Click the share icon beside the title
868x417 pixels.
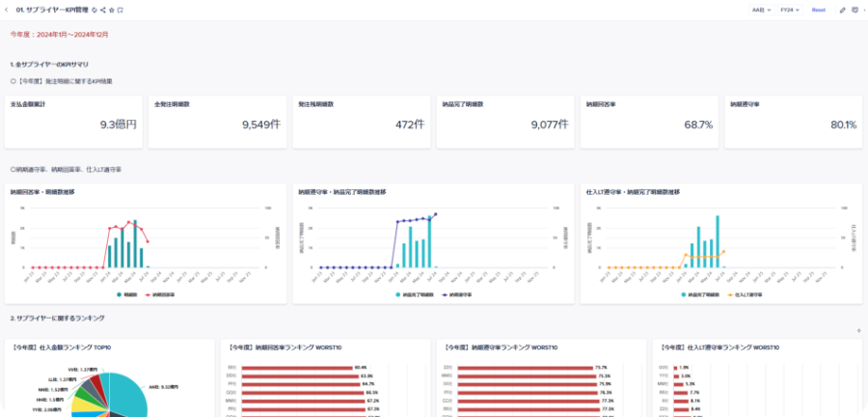103,10
